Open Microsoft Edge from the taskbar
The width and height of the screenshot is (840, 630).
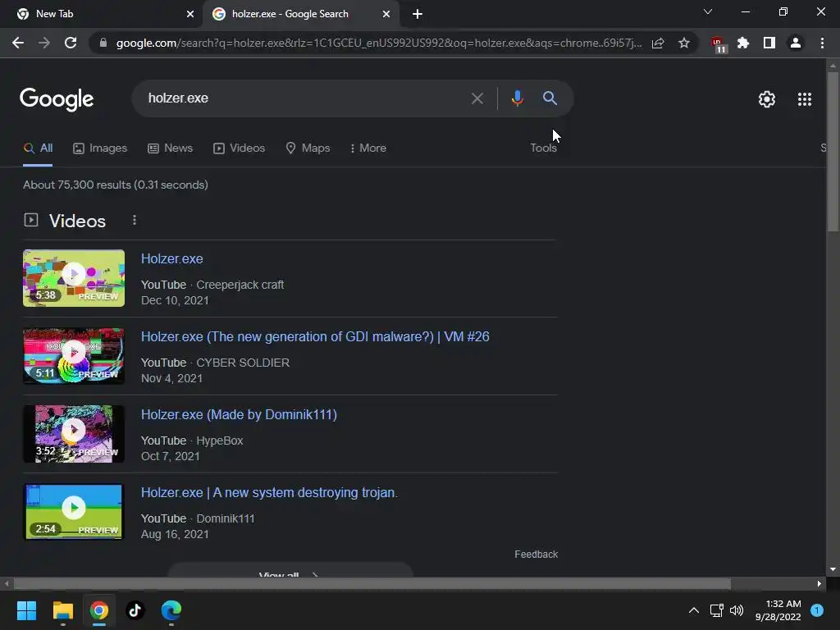[x=171, y=610]
